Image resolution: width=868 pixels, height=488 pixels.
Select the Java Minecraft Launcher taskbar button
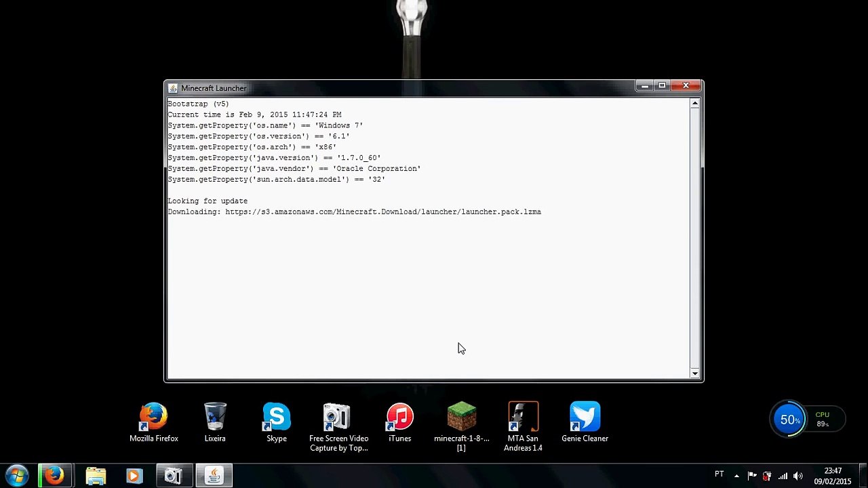pos(214,476)
